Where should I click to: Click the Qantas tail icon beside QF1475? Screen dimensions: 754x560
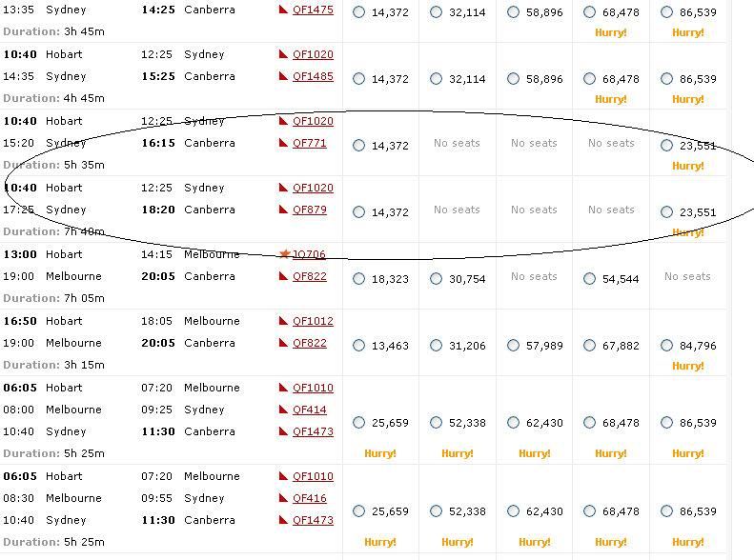(283, 10)
